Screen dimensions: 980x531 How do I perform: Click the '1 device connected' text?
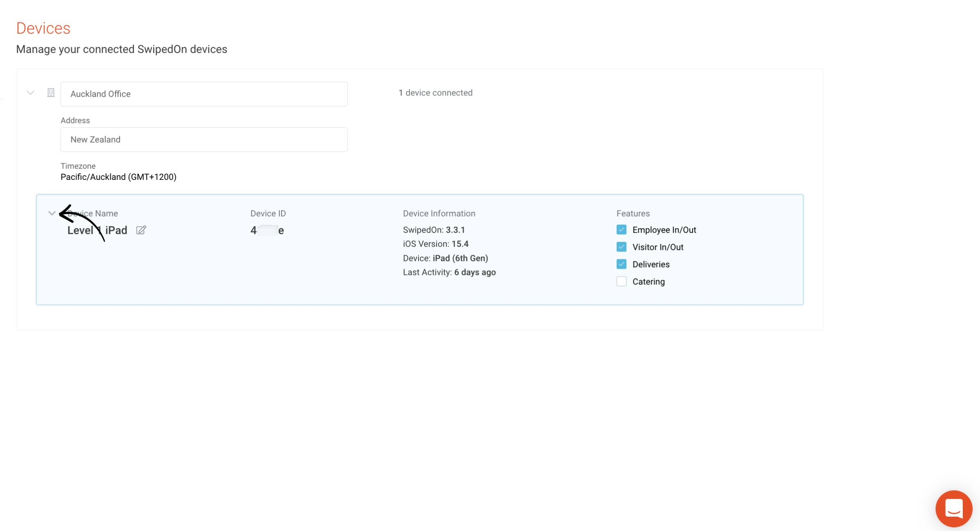tap(435, 93)
